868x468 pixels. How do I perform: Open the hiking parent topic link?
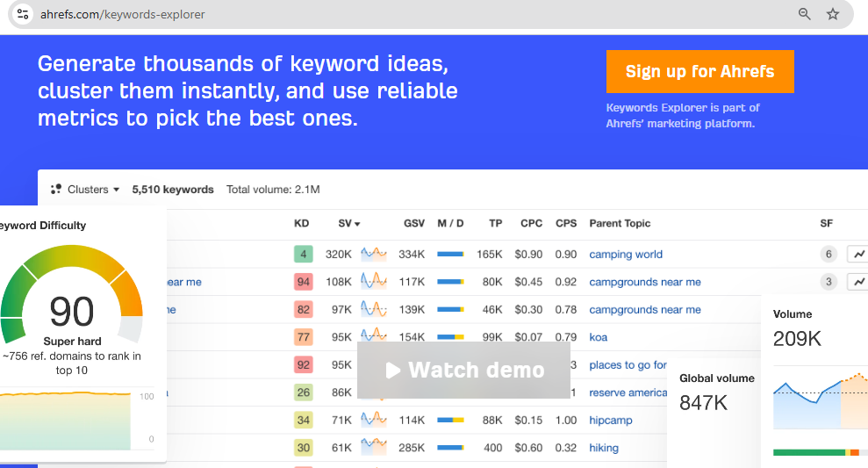pos(603,448)
